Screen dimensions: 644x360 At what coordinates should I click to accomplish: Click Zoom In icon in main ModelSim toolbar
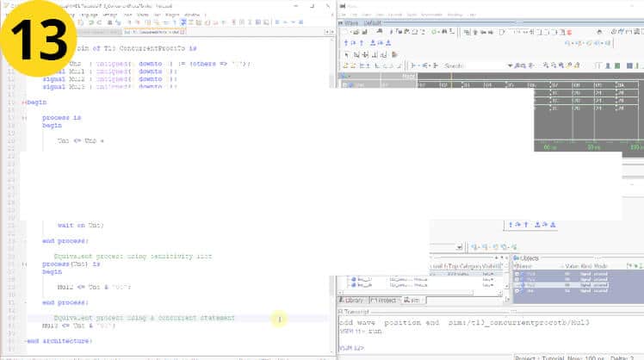(x=474, y=247)
